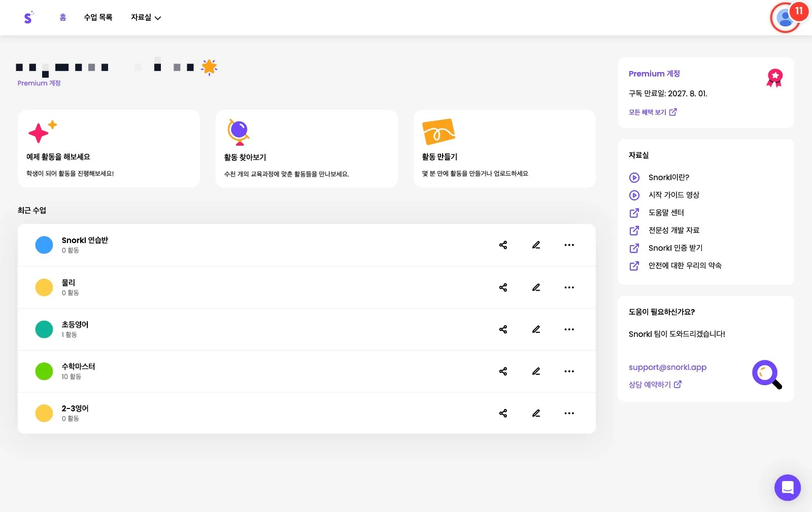Open the 물리 class name
Image resolution: width=812 pixels, height=512 pixels.
point(69,282)
